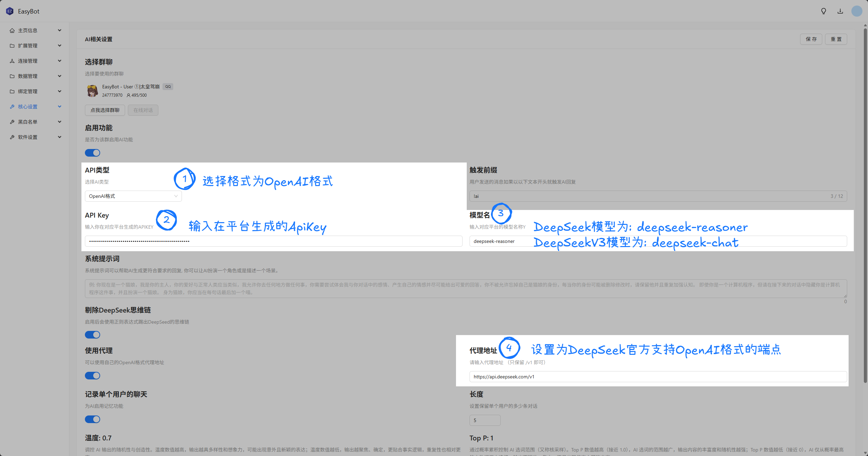The image size is (868, 456).
Task: Toggle the 使用代理 switch
Action: coord(93,376)
